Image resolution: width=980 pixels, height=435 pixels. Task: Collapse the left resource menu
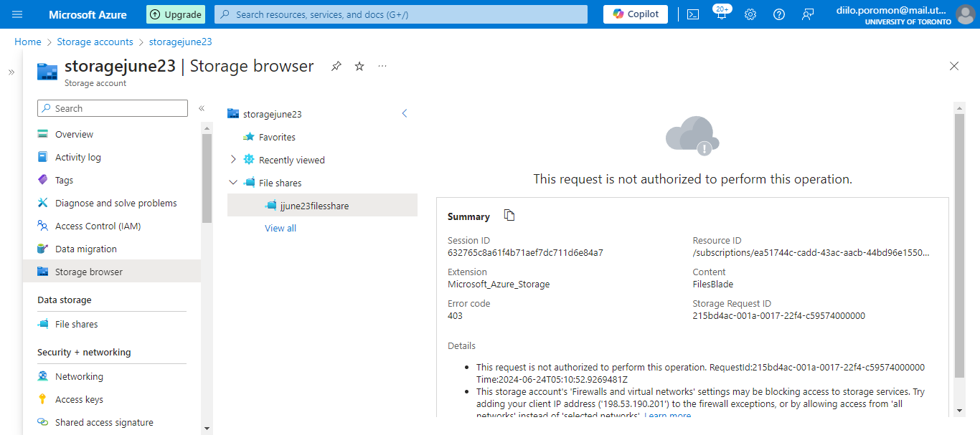(202, 108)
